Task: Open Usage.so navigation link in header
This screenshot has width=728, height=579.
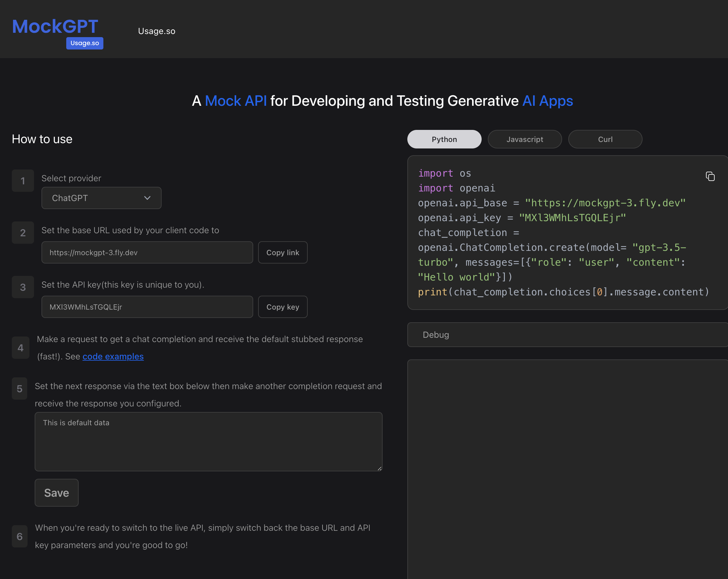Action: (156, 31)
